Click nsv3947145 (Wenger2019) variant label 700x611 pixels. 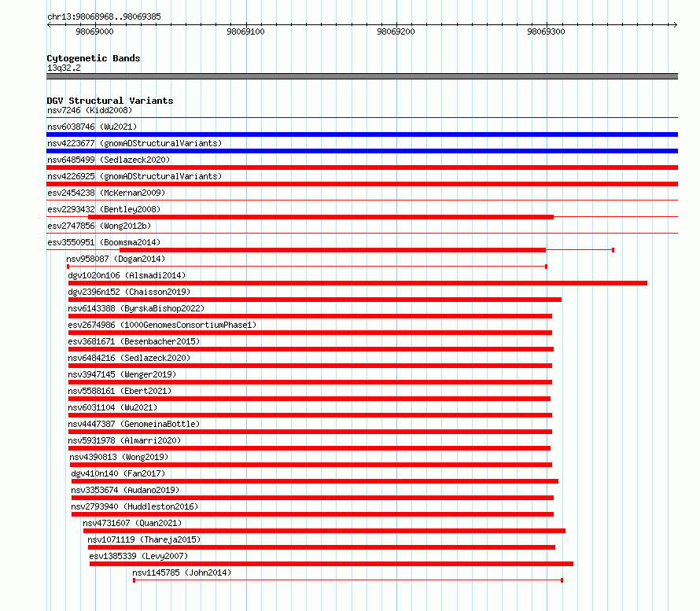click(122, 374)
